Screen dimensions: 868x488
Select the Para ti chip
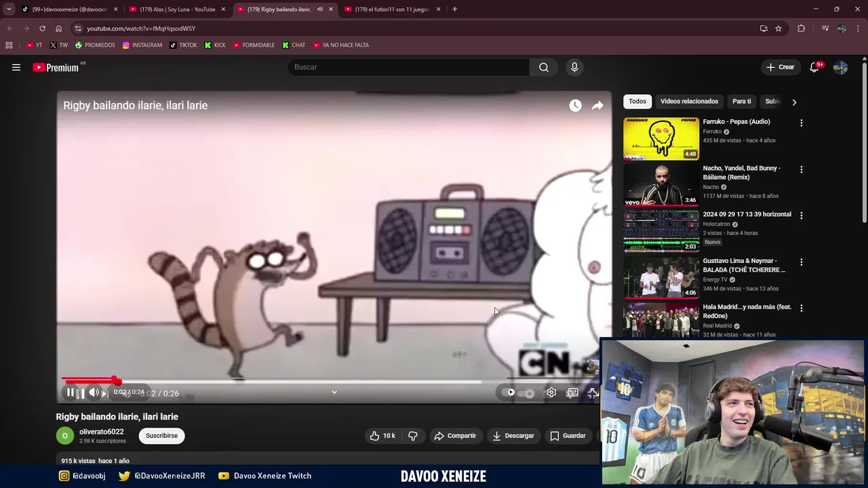pos(741,102)
